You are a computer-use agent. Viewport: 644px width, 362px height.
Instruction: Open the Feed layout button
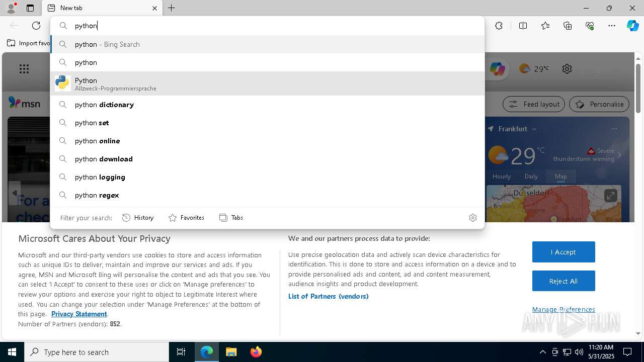[534, 104]
